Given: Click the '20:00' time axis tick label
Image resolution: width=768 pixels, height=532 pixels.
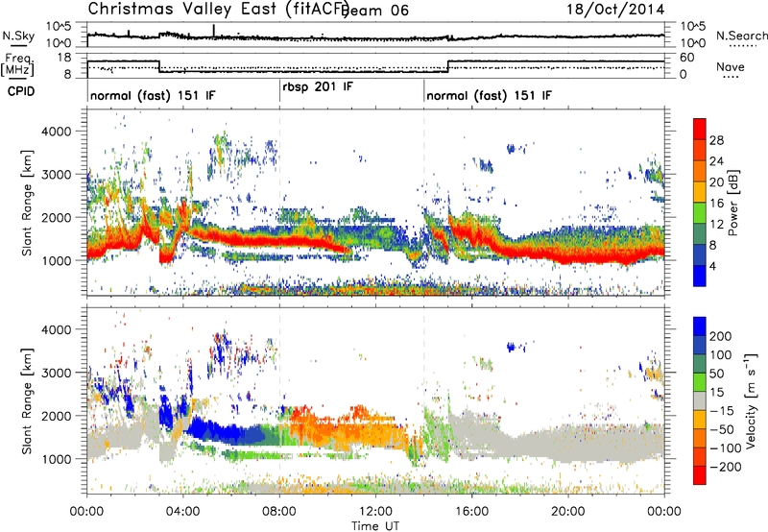Looking at the screenshot, I should click(x=567, y=512).
